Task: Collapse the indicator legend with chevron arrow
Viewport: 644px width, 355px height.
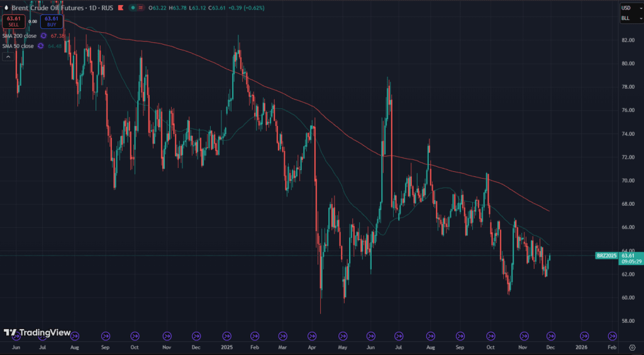Action: click(9, 57)
